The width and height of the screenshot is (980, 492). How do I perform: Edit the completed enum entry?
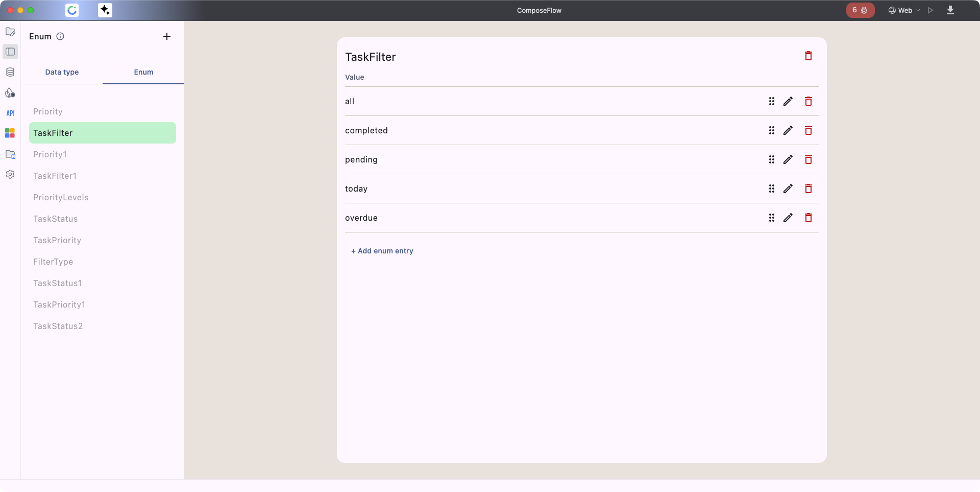(x=788, y=130)
